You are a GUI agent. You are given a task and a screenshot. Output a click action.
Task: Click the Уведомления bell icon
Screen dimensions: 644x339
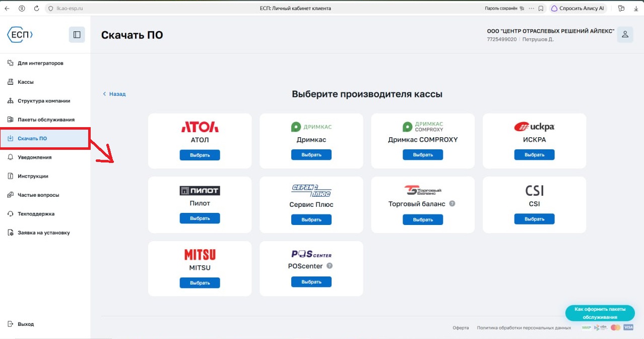10,157
